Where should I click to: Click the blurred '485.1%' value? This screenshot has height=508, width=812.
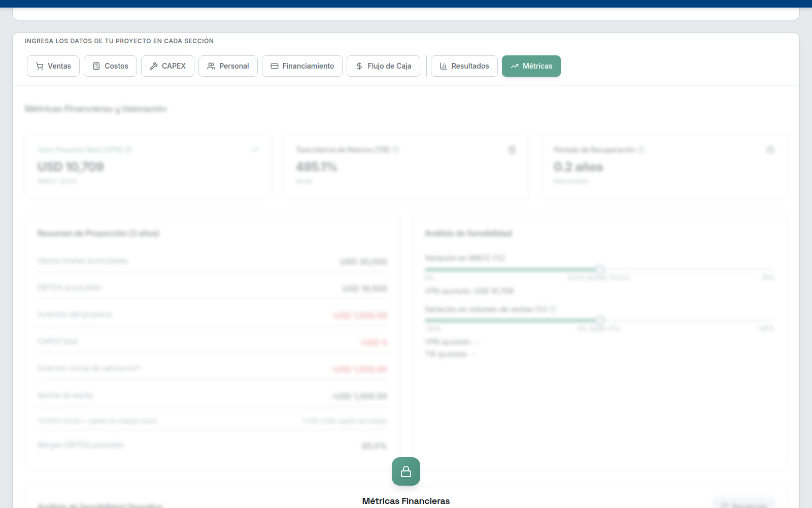pyautogui.click(x=317, y=167)
